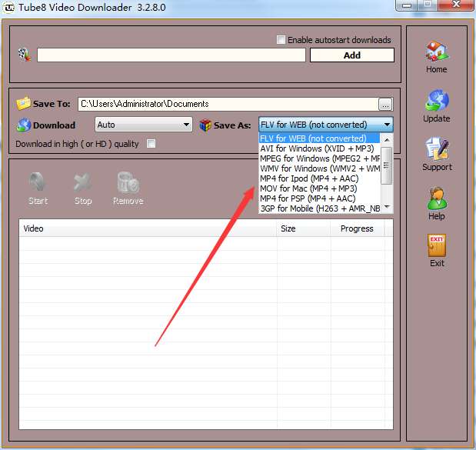
Task: Open the Home page icon
Action: (x=437, y=51)
